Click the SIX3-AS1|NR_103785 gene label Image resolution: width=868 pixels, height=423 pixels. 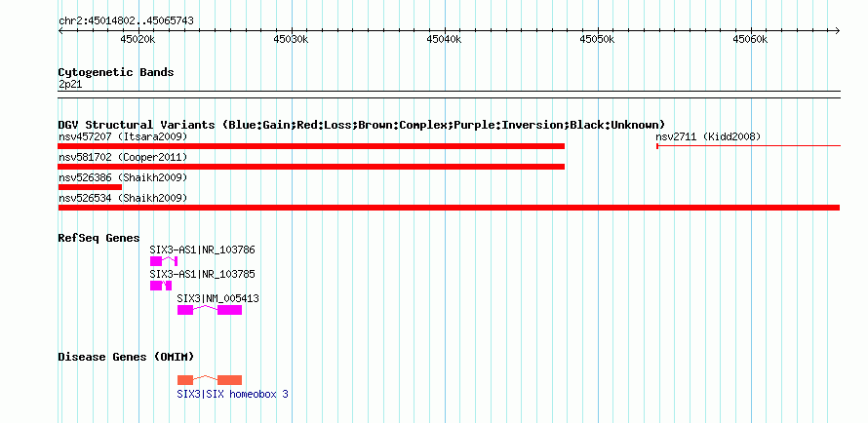(202, 274)
